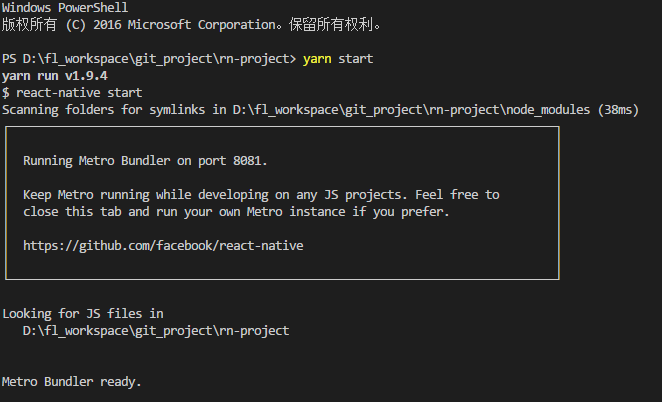The width and height of the screenshot is (662, 402).
Task: Click the "Windows PowerShell" header text
Action: pyautogui.click(x=58, y=8)
